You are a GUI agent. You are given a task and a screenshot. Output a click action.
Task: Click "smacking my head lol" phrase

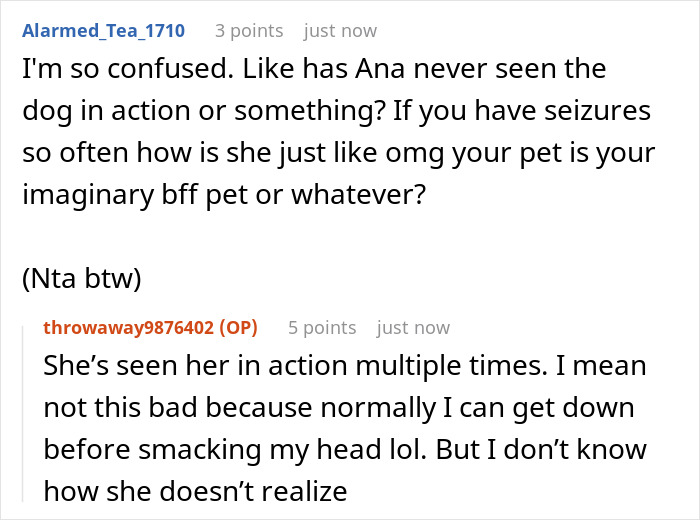[x=260, y=447]
